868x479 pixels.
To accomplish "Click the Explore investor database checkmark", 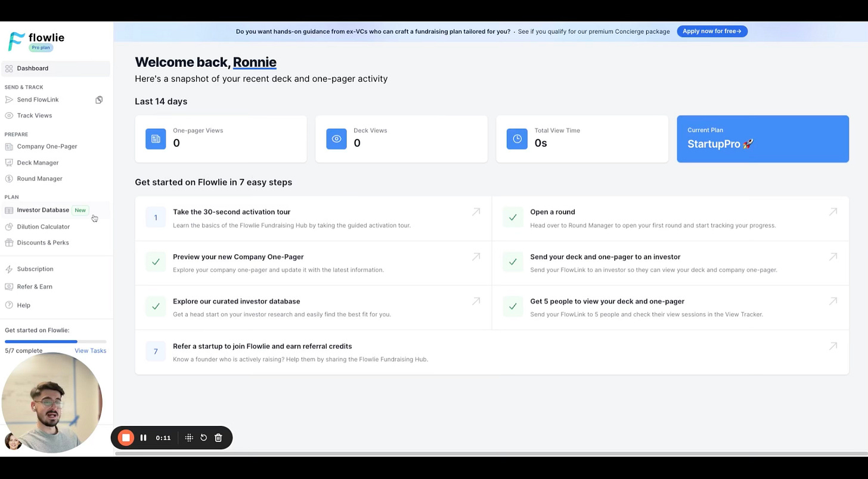I will pyautogui.click(x=156, y=307).
